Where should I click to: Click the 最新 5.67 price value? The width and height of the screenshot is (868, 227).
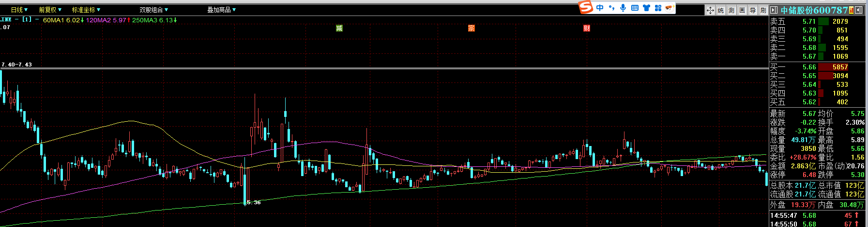(809, 113)
